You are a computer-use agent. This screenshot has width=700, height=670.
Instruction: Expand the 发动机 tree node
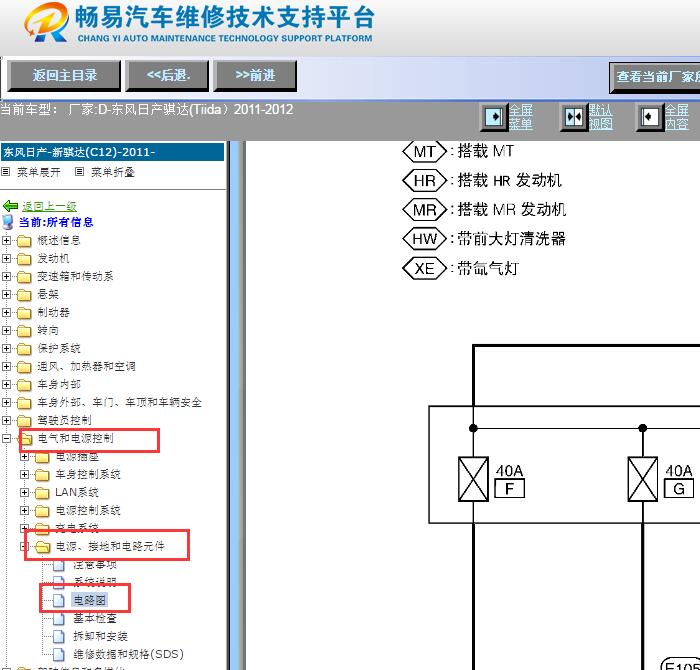click(6, 258)
